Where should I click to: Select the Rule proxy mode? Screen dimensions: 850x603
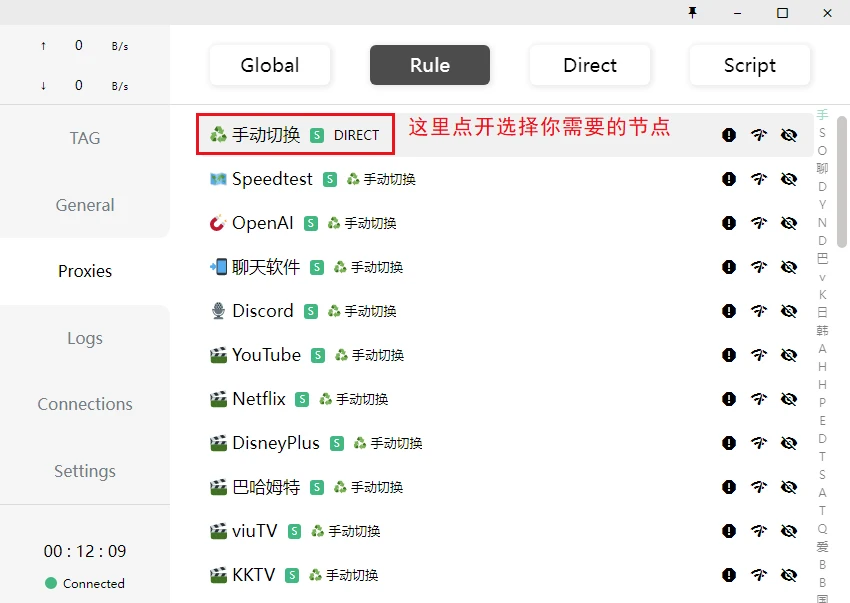(x=430, y=65)
